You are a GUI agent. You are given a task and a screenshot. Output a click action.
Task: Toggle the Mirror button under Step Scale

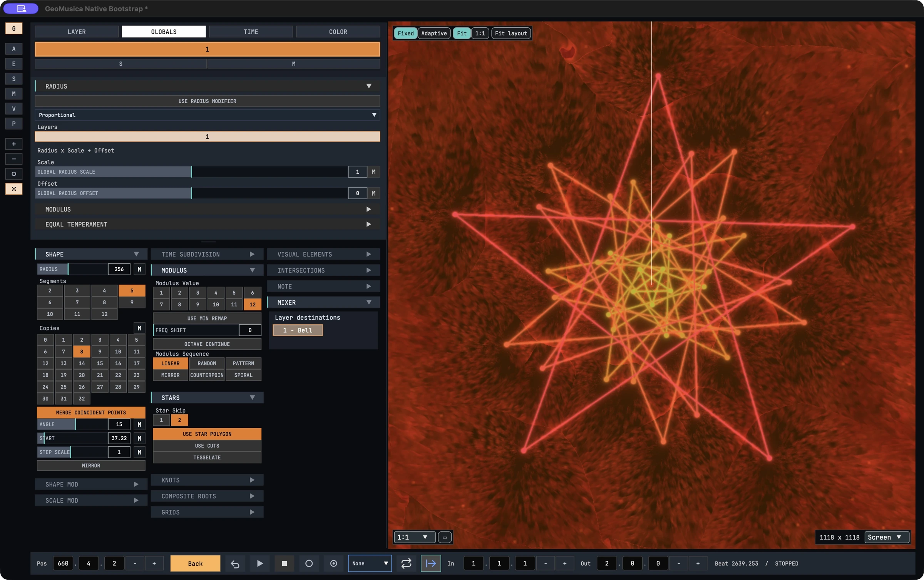click(91, 466)
